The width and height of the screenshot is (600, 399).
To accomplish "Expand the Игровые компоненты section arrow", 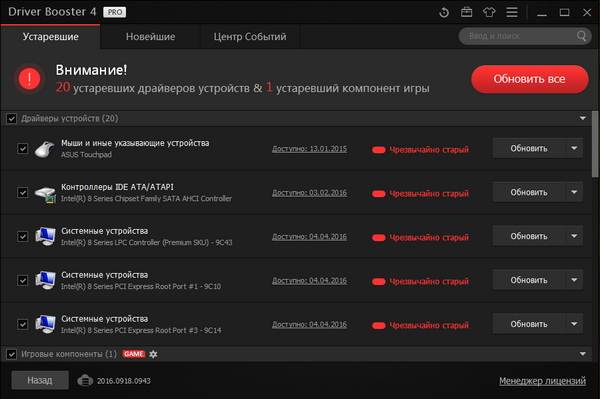I will pos(582,354).
